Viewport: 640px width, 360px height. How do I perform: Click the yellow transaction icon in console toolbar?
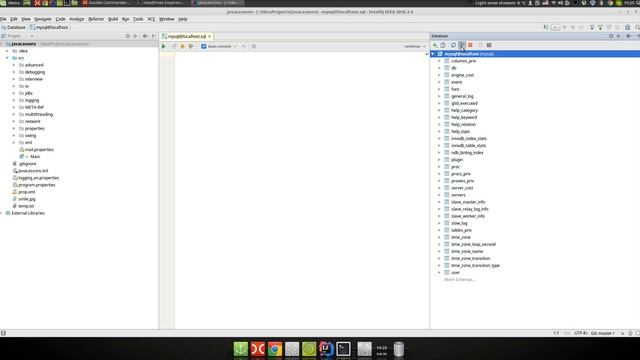click(182, 47)
